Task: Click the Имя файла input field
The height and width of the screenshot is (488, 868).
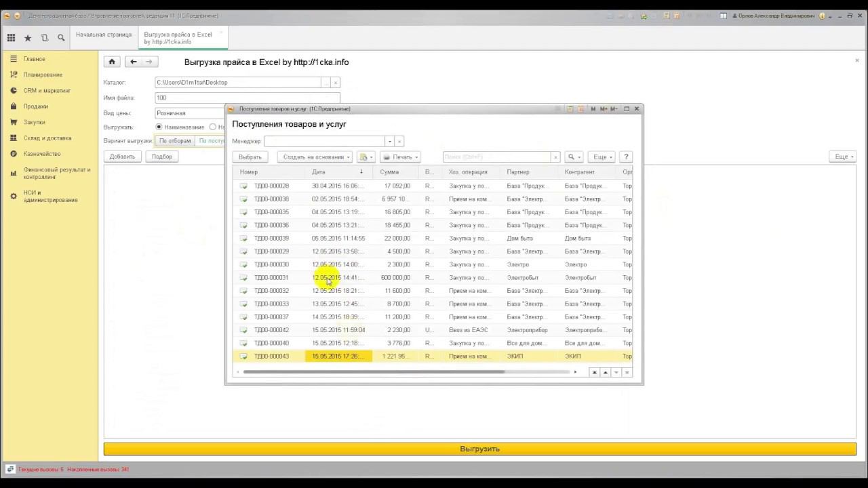Action: [x=248, y=98]
